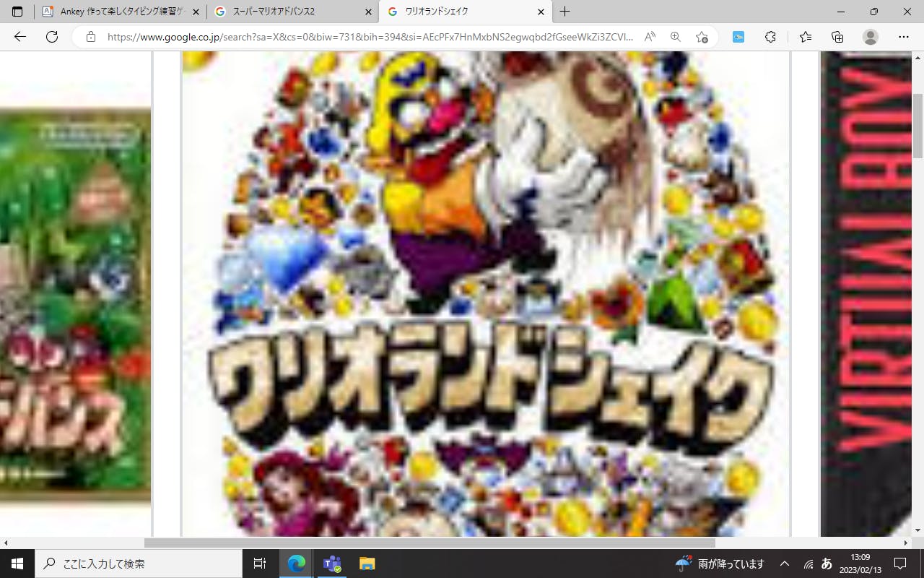The height and width of the screenshot is (578, 924).
Task: Open a new tab with plus button
Action: click(x=565, y=12)
